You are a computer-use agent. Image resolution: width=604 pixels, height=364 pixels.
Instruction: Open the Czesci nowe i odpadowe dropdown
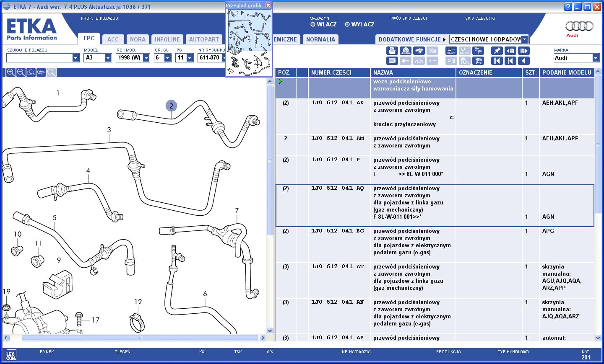pos(524,39)
